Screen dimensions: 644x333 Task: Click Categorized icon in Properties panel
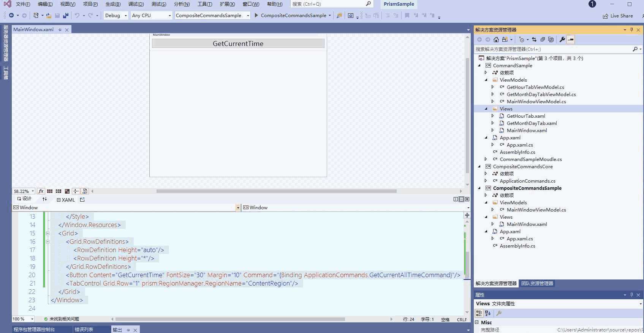(479, 313)
